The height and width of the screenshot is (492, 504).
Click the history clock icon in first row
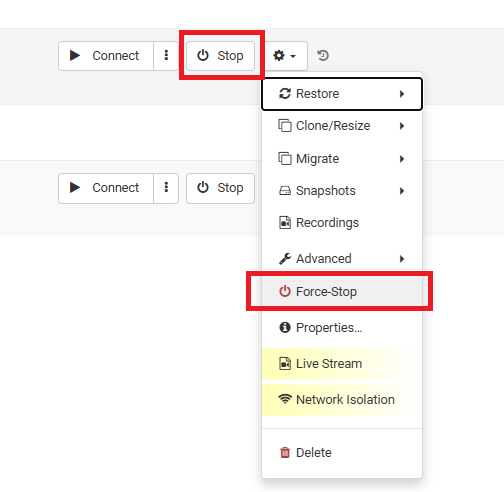coord(323,55)
